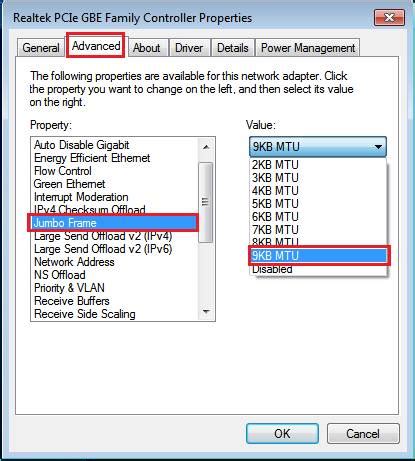Screen dimensions: 415x461
Task: Click the property list scrollbar thumb
Action: 206,202
